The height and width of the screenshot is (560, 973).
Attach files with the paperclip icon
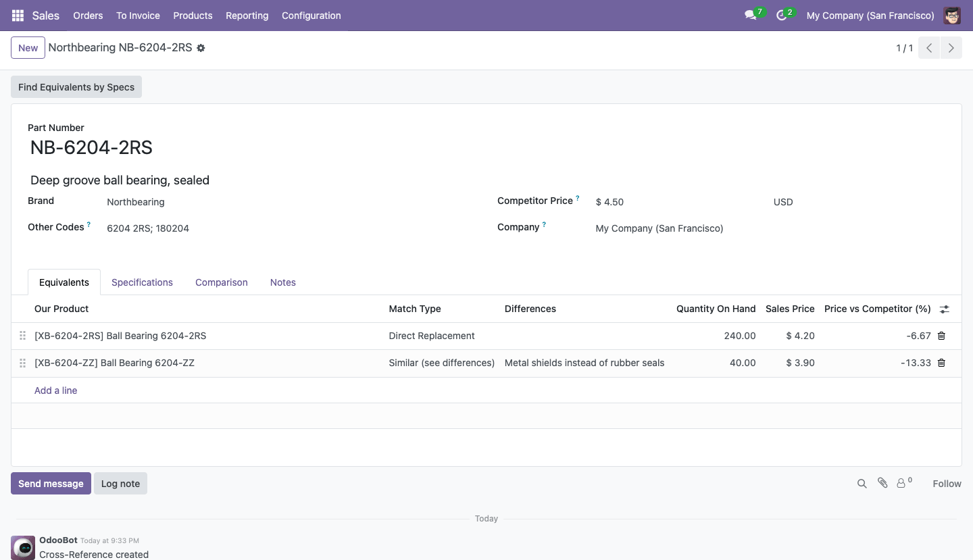click(x=882, y=483)
